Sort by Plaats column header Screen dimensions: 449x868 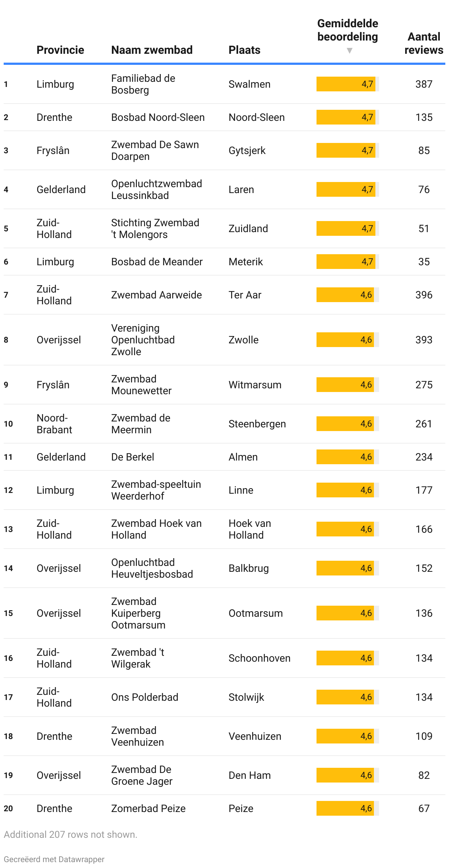pyautogui.click(x=244, y=50)
